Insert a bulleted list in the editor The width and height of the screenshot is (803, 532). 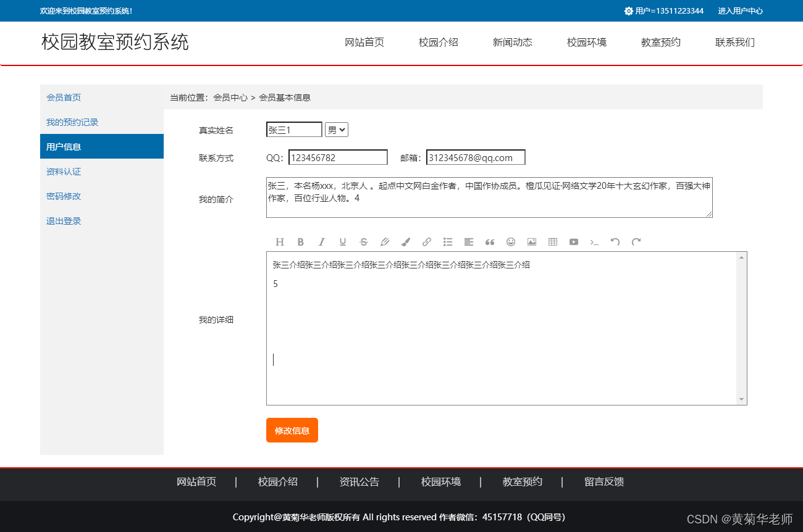pos(447,241)
